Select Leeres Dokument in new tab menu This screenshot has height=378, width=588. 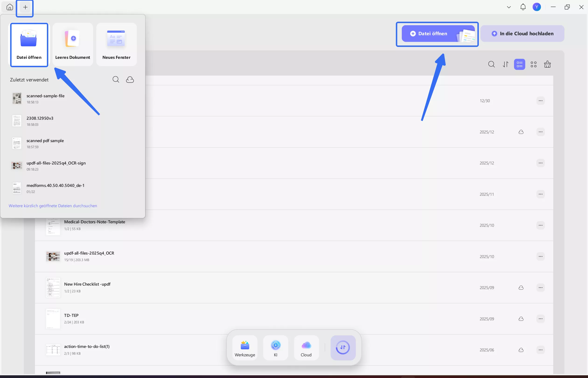[73, 44]
